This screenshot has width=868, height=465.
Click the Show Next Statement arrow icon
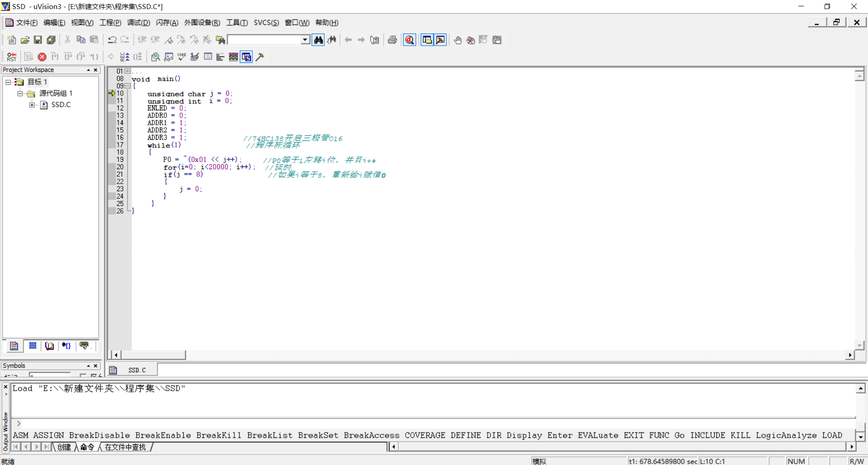tap(111, 57)
